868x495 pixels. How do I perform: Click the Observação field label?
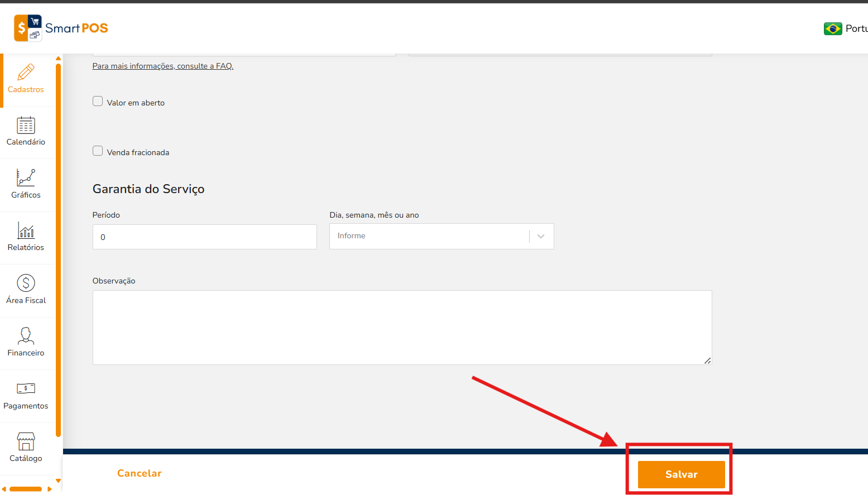[114, 281]
